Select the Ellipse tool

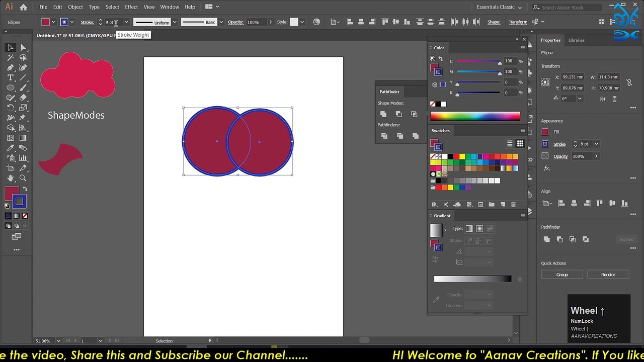10,88
